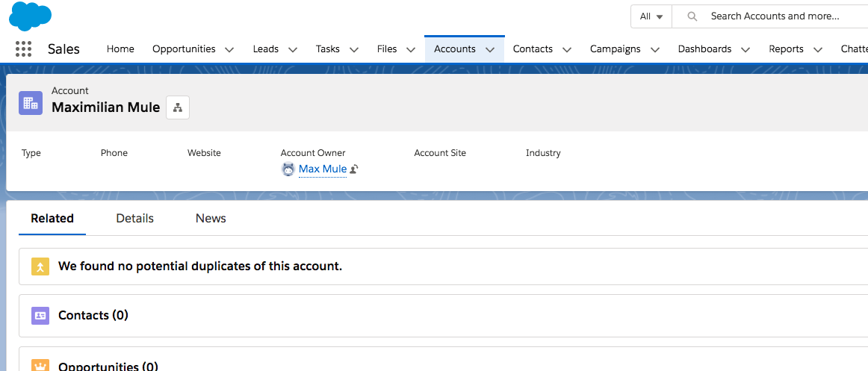Screen dimensions: 868x371
Task: Open the Max Mule owner link
Action: coord(323,169)
